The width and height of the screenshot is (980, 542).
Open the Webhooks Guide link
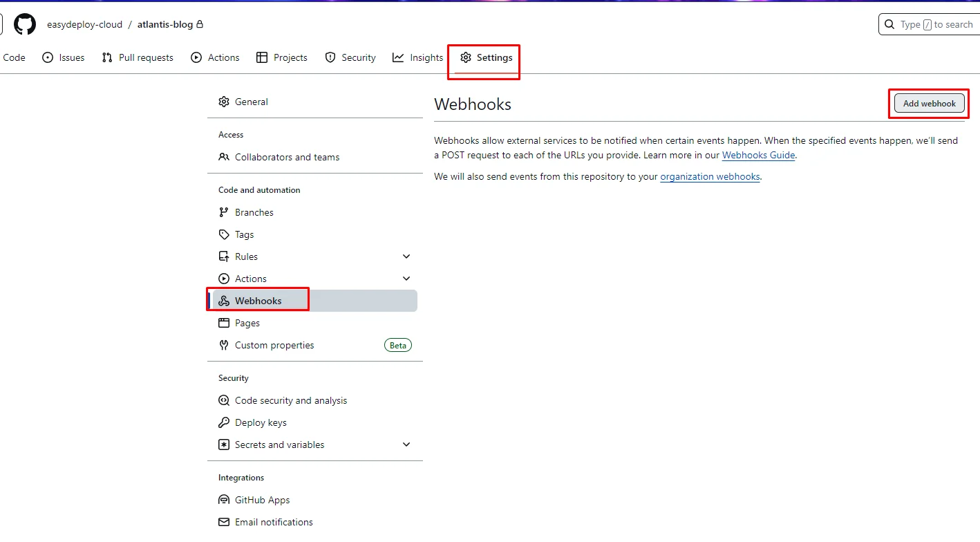coord(758,155)
